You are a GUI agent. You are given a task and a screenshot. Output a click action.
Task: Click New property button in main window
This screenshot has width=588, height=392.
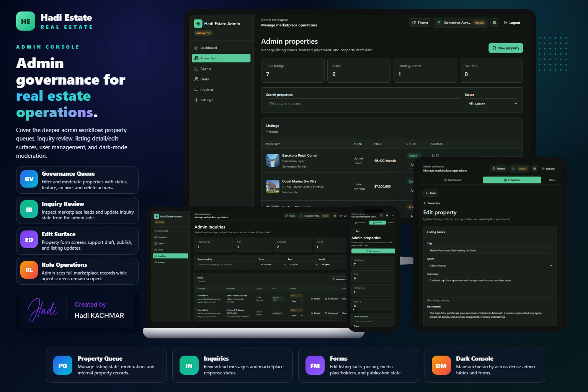click(x=506, y=48)
